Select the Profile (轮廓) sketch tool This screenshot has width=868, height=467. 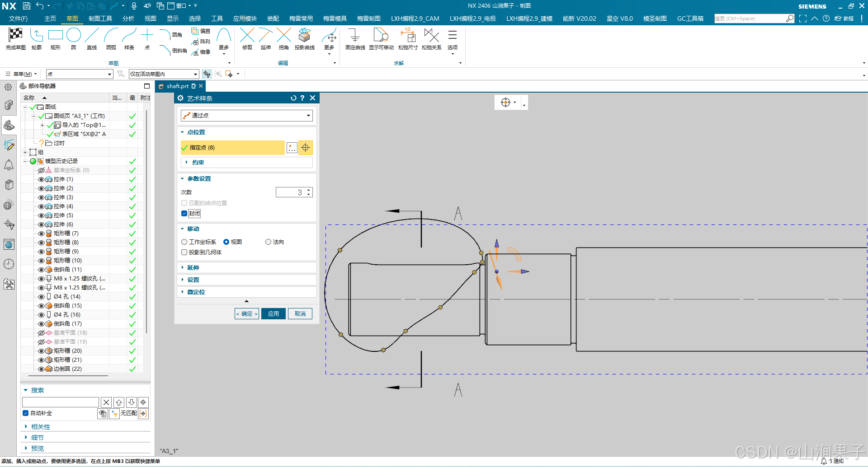pos(37,35)
